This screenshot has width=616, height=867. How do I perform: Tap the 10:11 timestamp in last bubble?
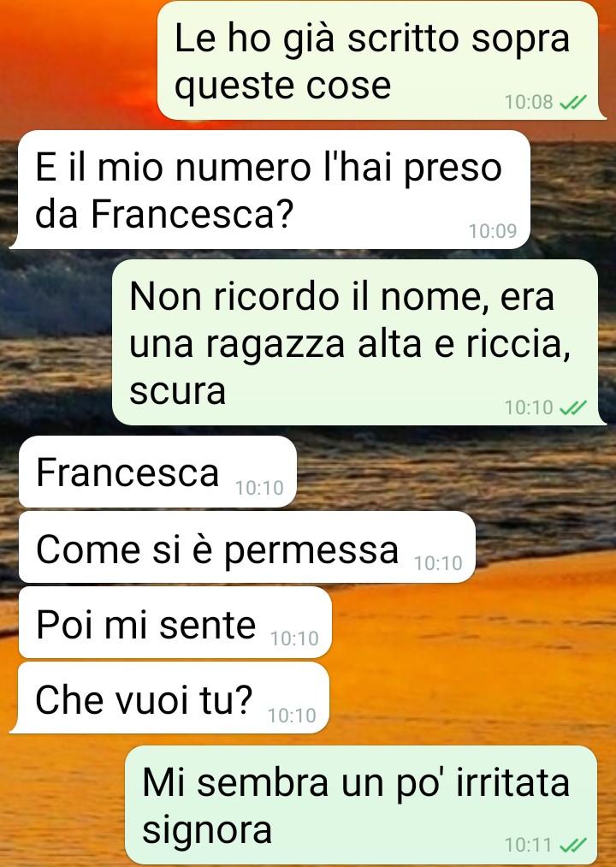pyautogui.click(x=529, y=845)
